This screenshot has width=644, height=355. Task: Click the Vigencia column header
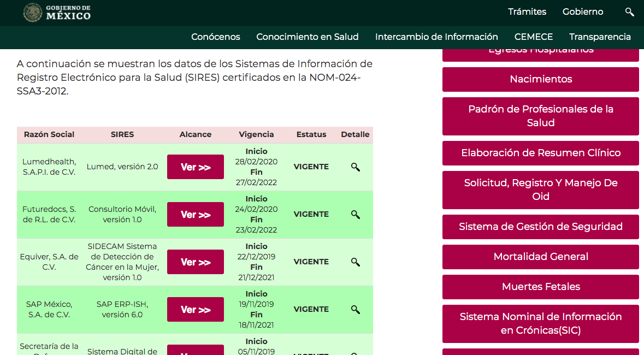[x=256, y=134]
